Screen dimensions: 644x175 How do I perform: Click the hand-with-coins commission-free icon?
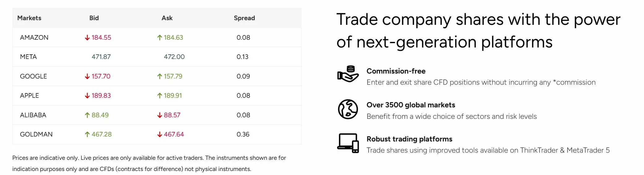348,74
